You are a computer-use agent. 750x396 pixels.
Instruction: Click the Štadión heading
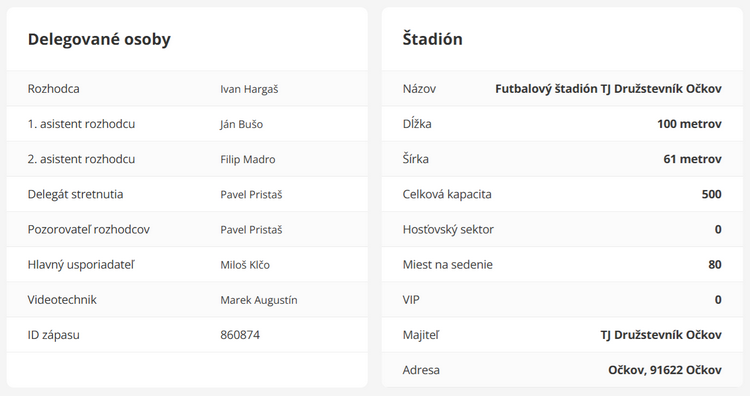432,39
